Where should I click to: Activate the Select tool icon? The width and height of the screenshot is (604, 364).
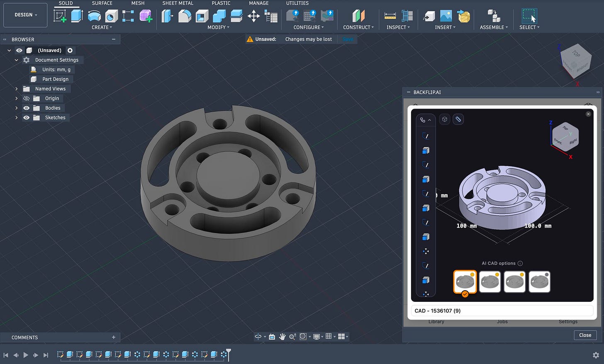[529, 16]
